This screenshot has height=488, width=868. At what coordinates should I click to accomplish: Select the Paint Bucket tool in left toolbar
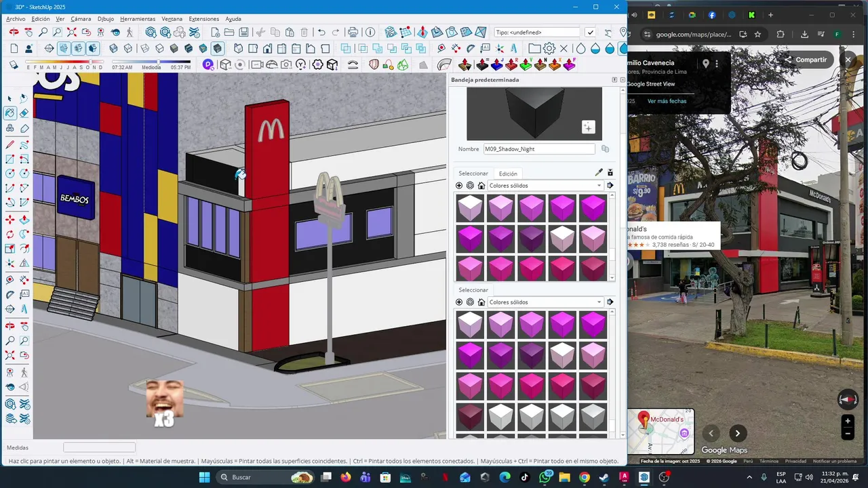[10, 113]
